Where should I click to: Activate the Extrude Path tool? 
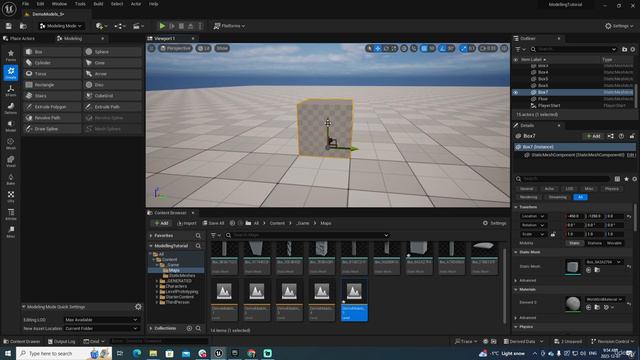pyautogui.click(x=112, y=107)
